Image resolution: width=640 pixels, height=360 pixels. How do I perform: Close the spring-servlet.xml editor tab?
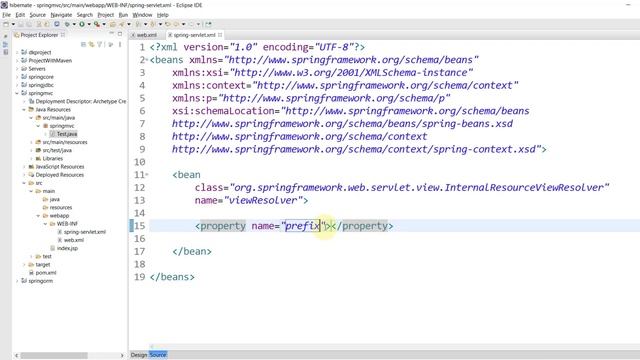click(220, 35)
